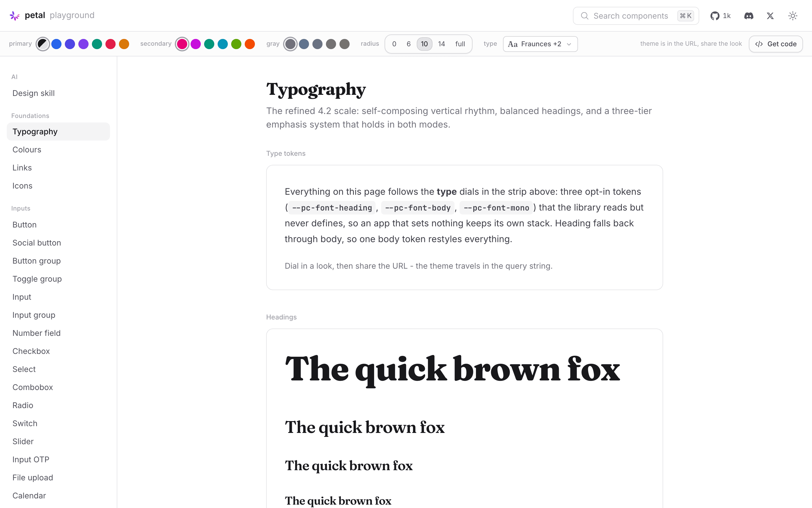Viewport: 812px width, 508px height.
Task: Open the Fraunces +2 type dropdown
Action: click(540, 44)
